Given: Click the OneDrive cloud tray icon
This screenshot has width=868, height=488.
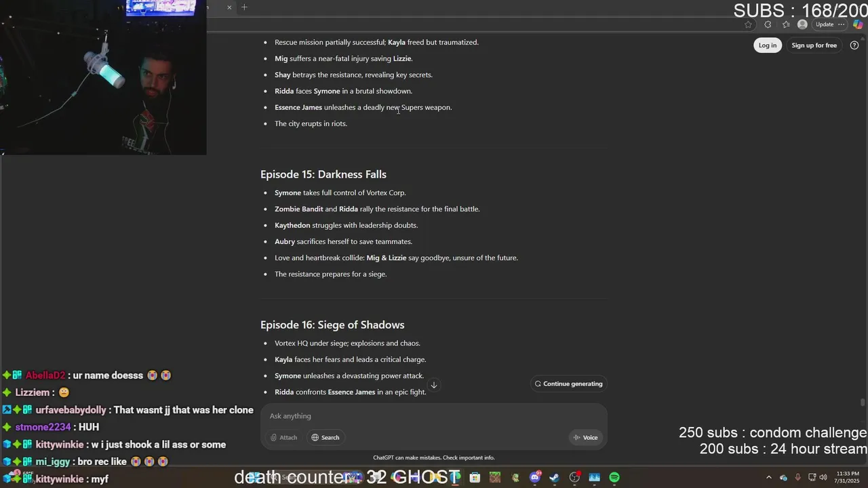Looking at the screenshot, I should coord(783,478).
